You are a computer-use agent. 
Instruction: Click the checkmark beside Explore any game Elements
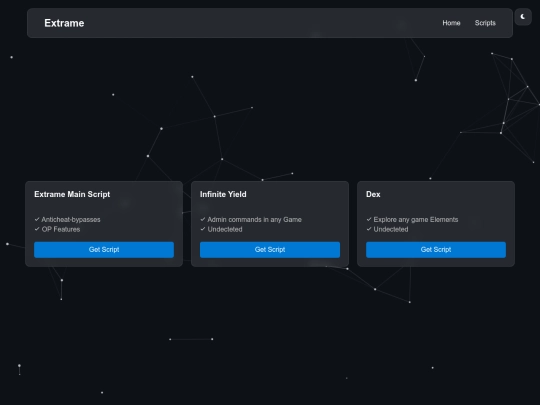pyautogui.click(x=369, y=219)
